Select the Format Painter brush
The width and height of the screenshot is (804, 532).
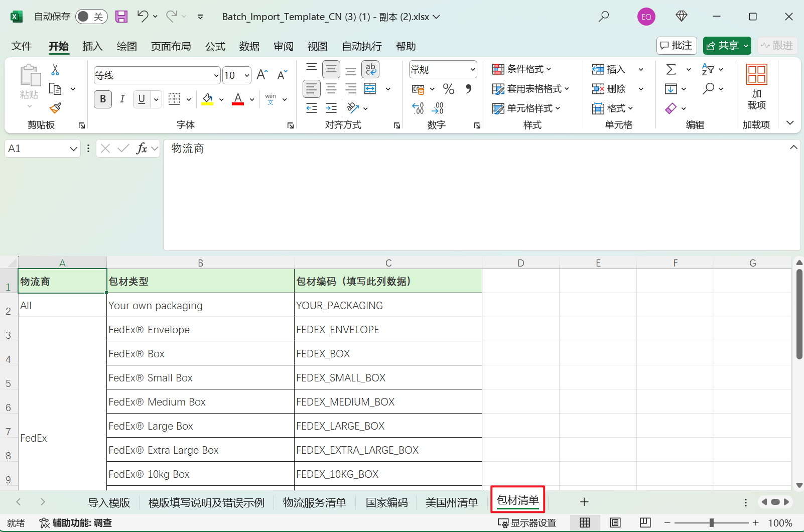(x=55, y=108)
